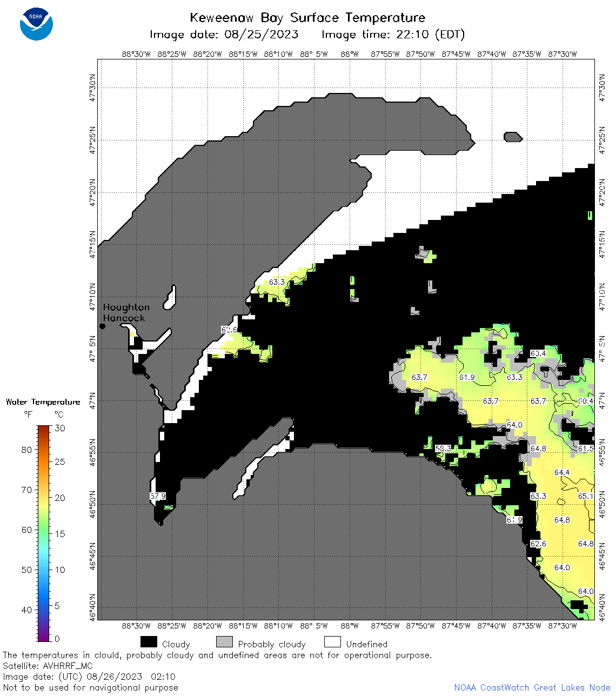Image resolution: width=616 pixels, height=696 pixels.
Task: Click the 58.3 temperature reading on the map
Action: [x=443, y=449]
